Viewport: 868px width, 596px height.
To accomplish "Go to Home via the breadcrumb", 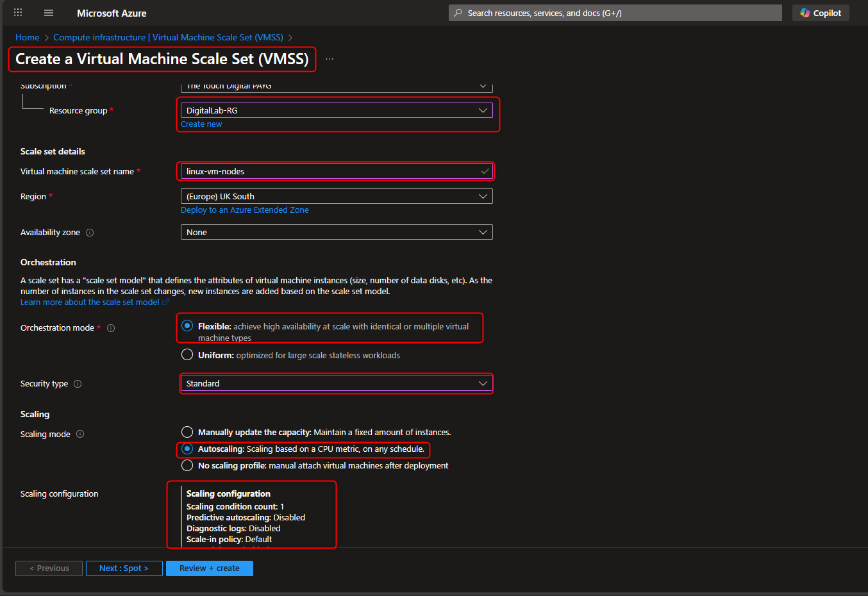I will (x=27, y=37).
